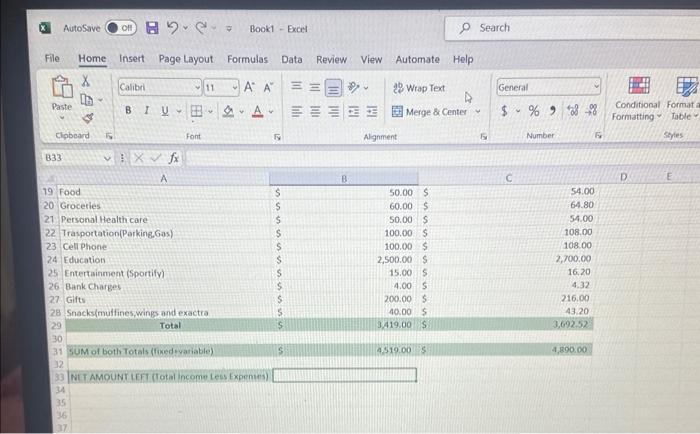
Task: Click the Search box in title bar
Action: 572,28
